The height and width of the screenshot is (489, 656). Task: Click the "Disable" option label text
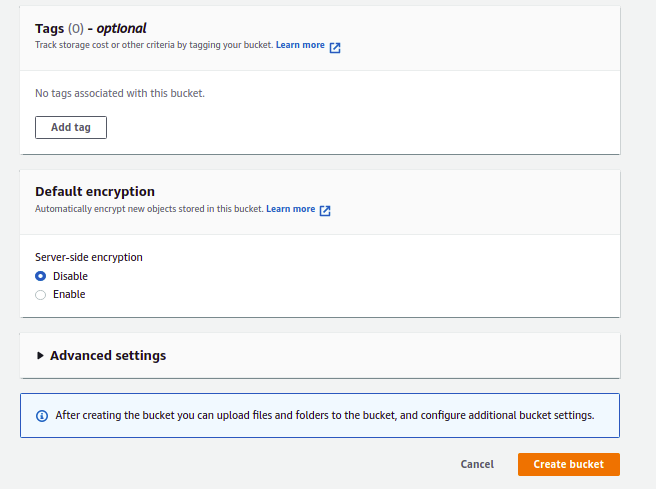[70, 276]
